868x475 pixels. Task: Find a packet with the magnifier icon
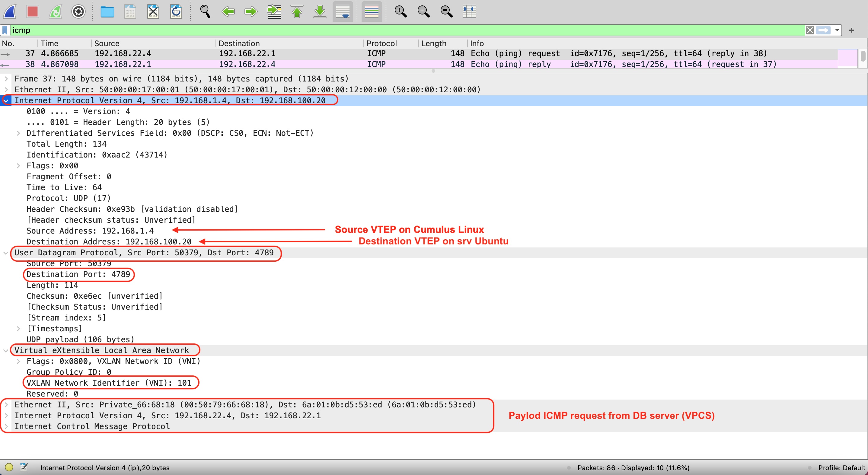pyautogui.click(x=205, y=12)
